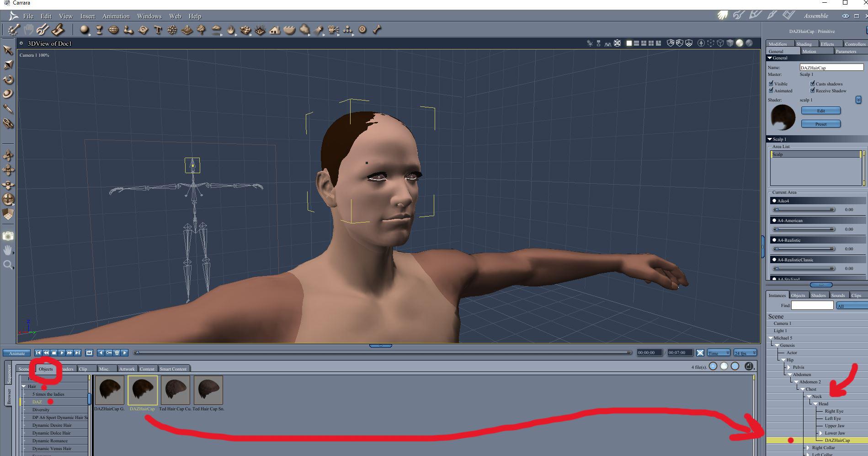Viewport: 868px width, 456px height.
Task: Collapse the General section triangle
Action: point(770,58)
